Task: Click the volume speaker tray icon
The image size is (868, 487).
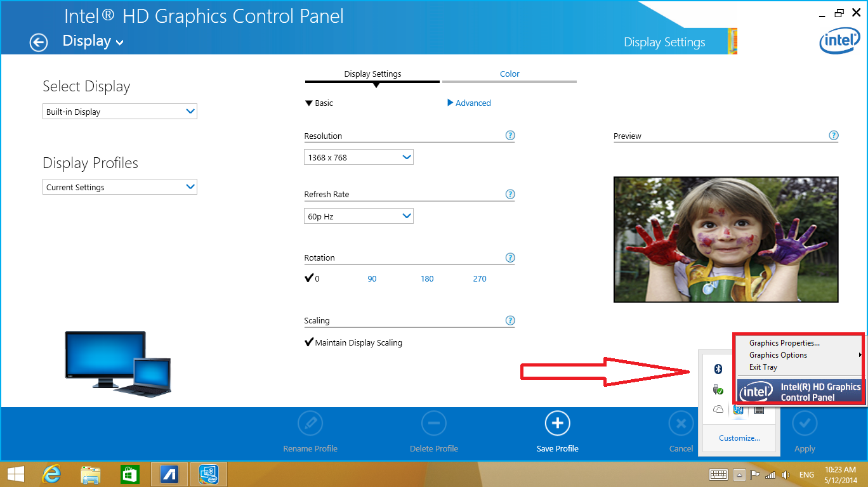Action: 786,474
